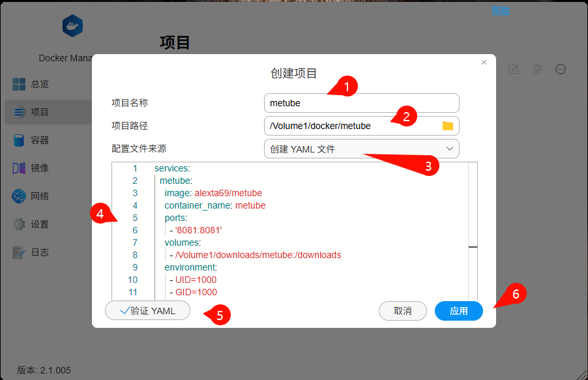Open the 设置 gear icon in sidebar
The image size is (588, 380).
pyautogui.click(x=19, y=224)
